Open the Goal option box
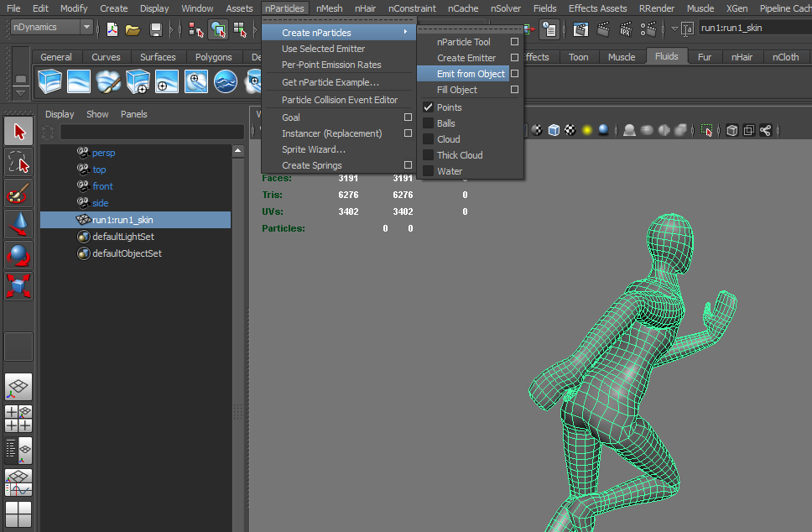This screenshot has width=812, height=532. pos(408,117)
